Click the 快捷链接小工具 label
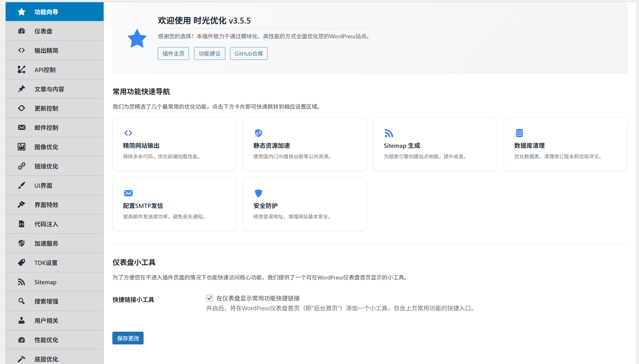Viewport: 639px width, 364px height. click(x=133, y=300)
